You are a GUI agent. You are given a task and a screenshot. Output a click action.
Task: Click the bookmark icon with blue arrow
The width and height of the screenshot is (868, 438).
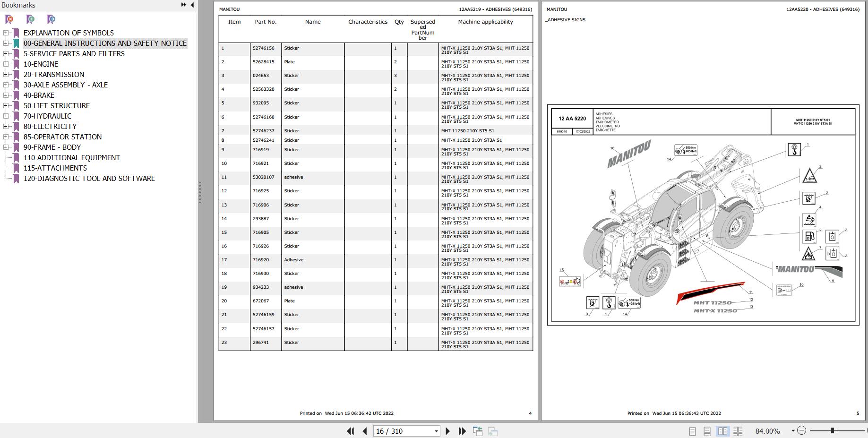[x=51, y=19]
